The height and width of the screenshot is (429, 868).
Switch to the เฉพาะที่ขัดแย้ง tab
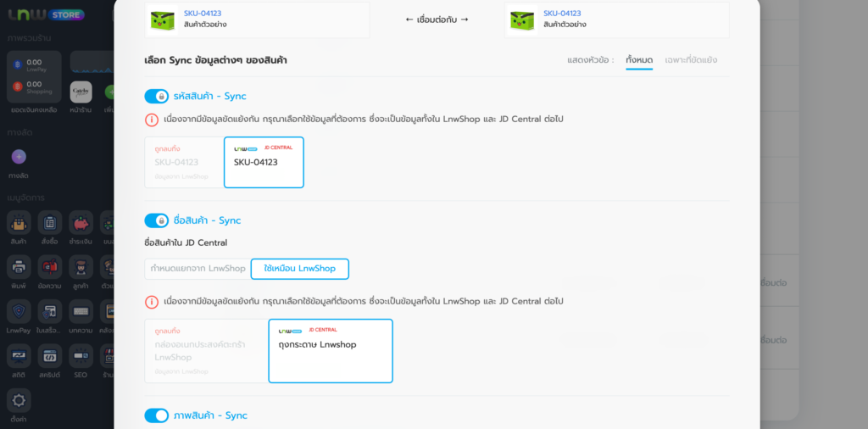coord(692,60)
